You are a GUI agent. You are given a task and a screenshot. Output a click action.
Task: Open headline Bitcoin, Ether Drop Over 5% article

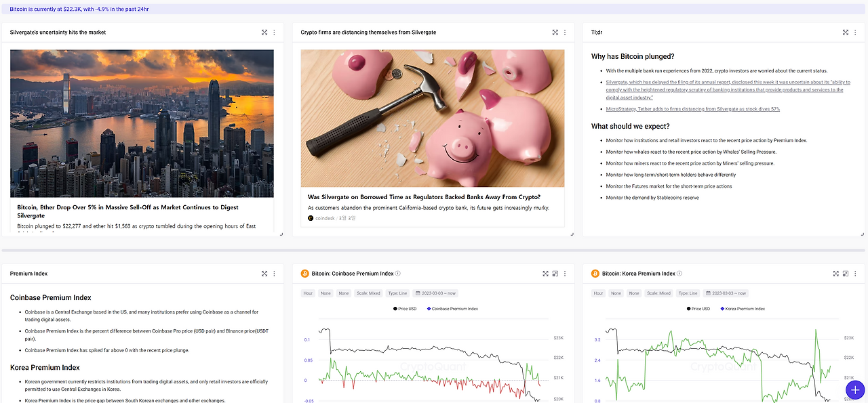[x=127, y=211]
